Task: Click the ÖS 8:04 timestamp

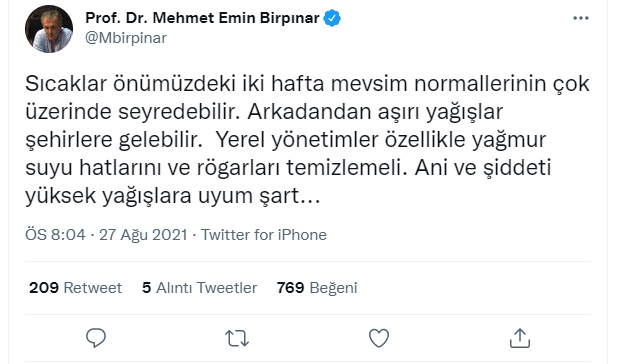Action: (x=55, y=235)
